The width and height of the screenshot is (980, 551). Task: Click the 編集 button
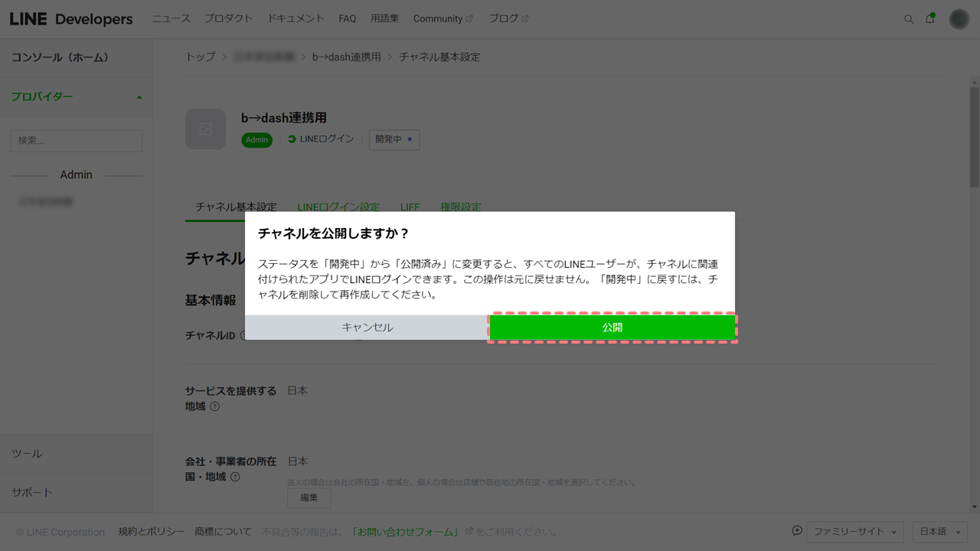309,497
